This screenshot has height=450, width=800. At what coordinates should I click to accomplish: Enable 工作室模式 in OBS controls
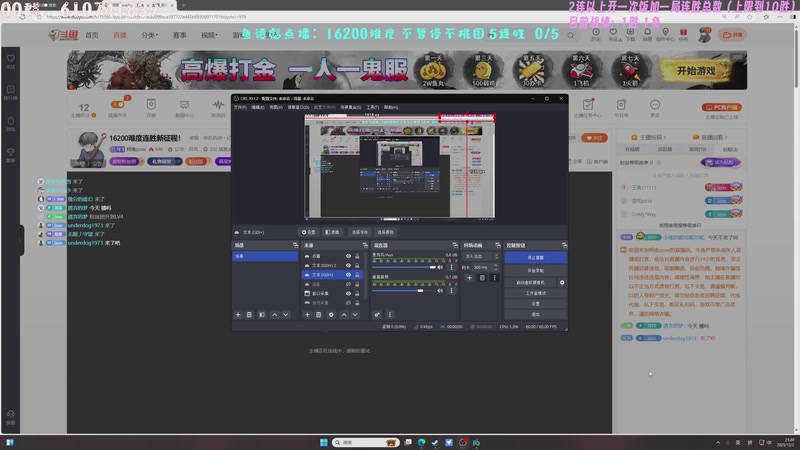[x=535, y=293]
